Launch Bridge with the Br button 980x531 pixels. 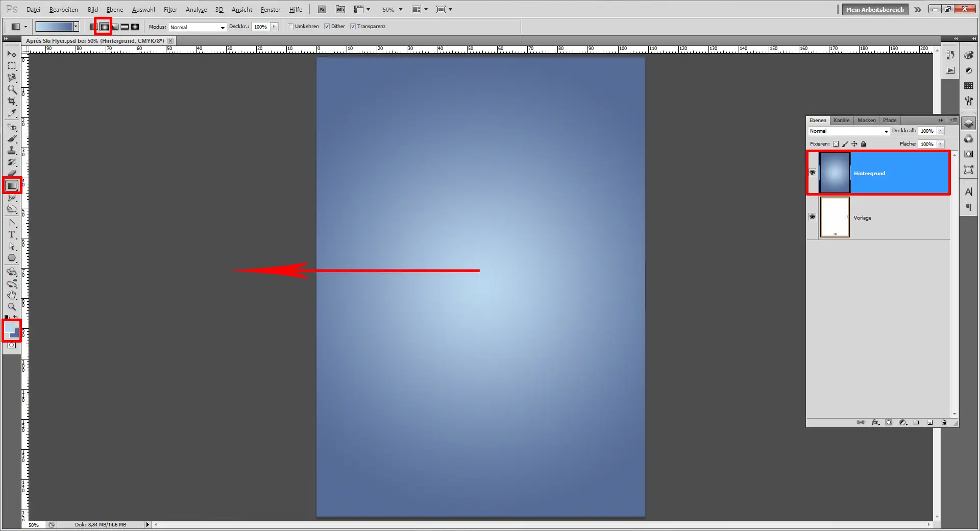(322, 10)
